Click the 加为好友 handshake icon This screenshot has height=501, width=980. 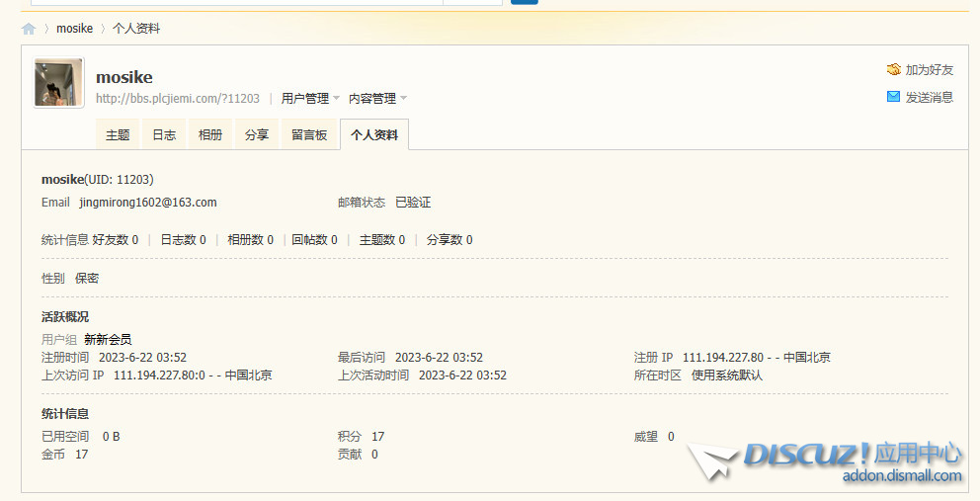(893, 70)
